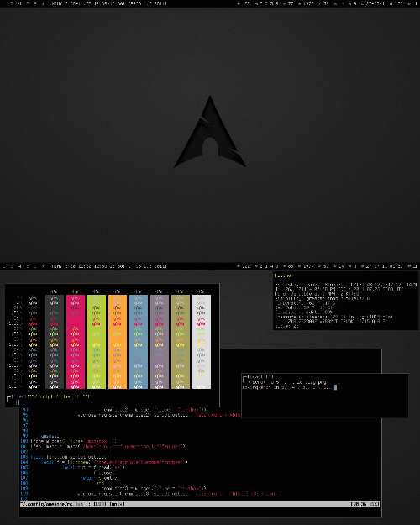Viewport: 420px width, 525px height.
Task: Click the 'return out' line in Vim
Action: pyautogui.click(x=98, y=478)
